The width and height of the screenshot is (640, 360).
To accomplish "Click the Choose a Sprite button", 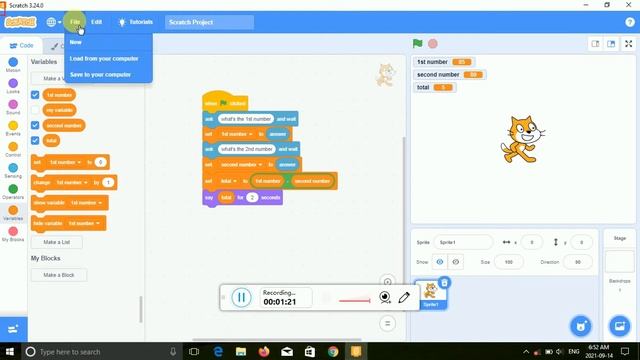I will click(581, 326).
